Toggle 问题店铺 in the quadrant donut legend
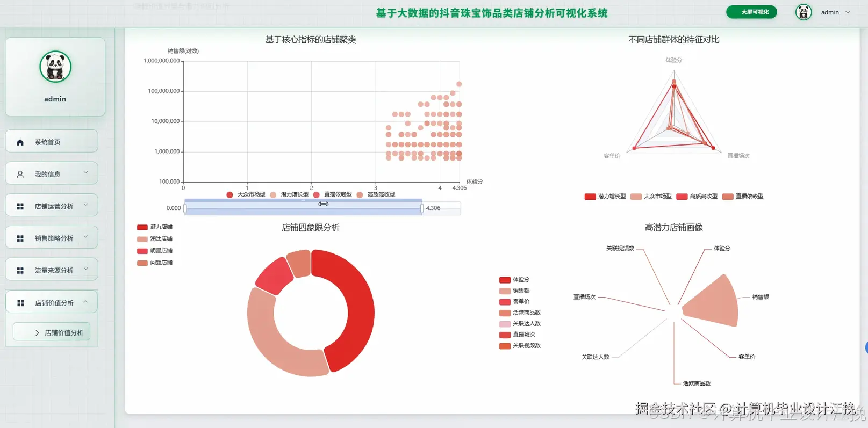This screenshot has width=868, height=428. pyautogui.click(x=155, y=263)
